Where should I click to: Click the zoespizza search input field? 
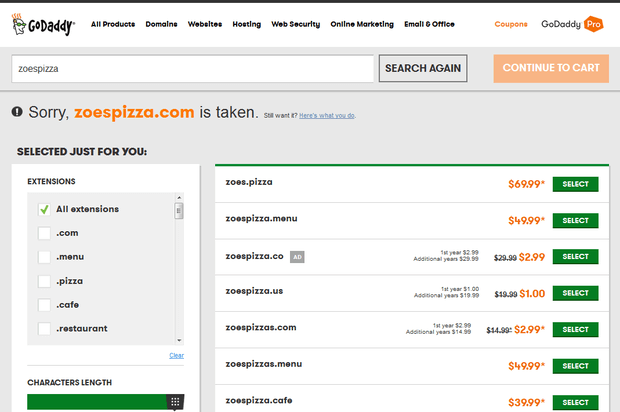pyautogui.click(x=193, y=69)
